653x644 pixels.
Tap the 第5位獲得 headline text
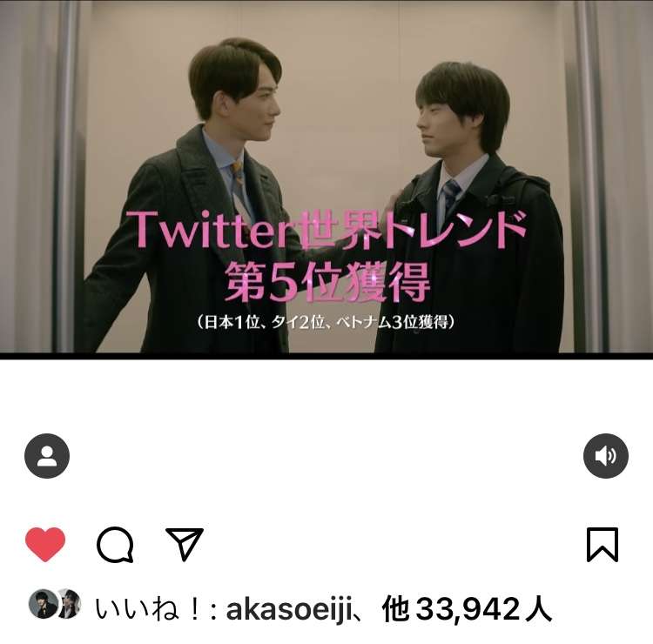326,281
